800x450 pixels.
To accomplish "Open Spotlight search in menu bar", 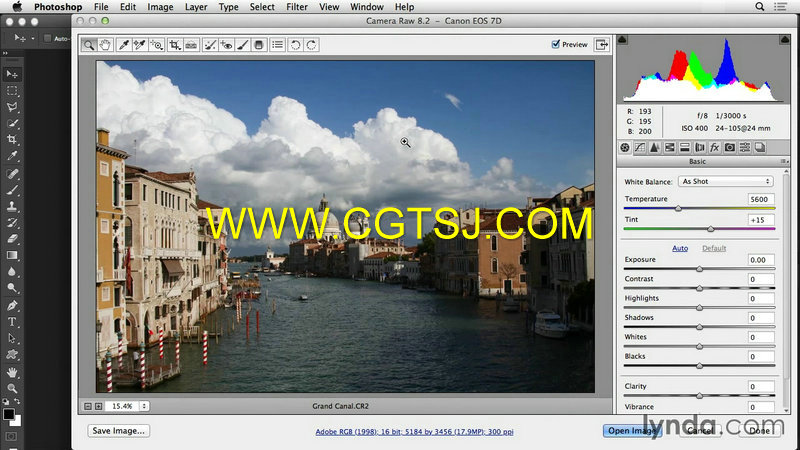I will click(760, 7).
